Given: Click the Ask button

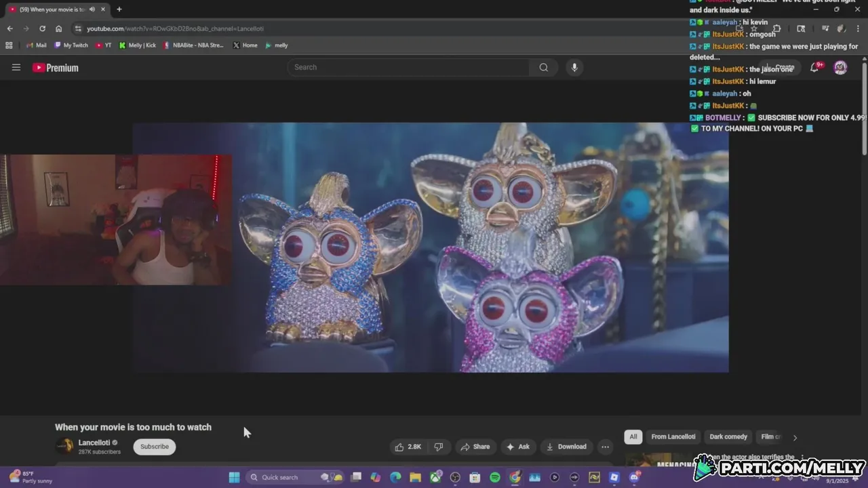Looking at the screenshot, I should pyautogui.click(x=517, y=447).
